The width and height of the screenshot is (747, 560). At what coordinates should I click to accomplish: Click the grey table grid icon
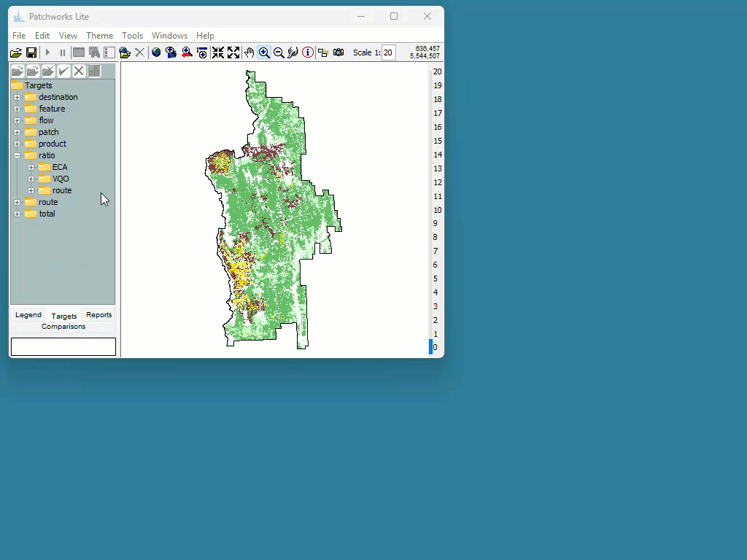[79, 52]
